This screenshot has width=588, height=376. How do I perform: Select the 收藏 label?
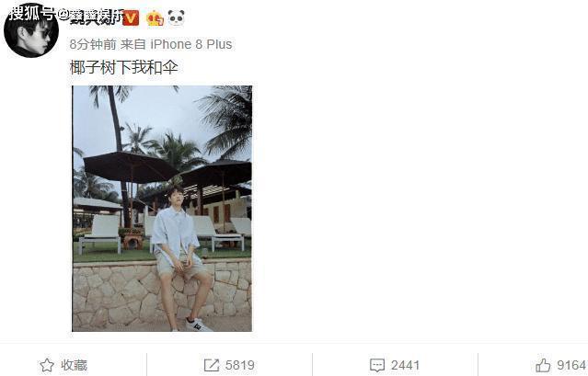click(75, 365)
